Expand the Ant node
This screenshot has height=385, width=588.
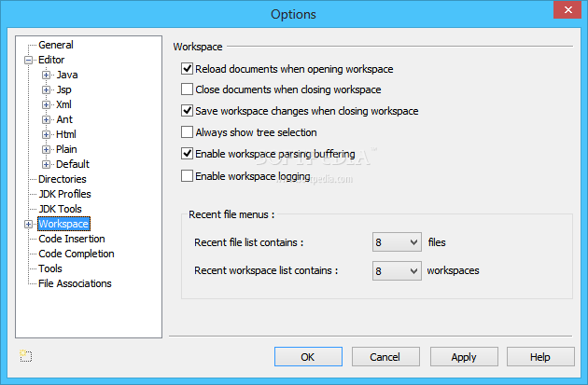click(46, 120)
